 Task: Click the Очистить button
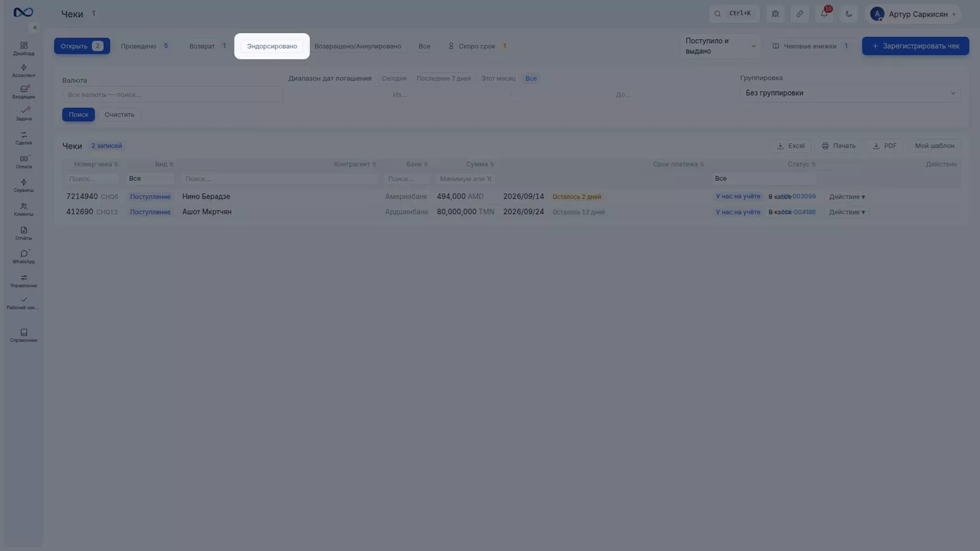click(x=119, y=114)
